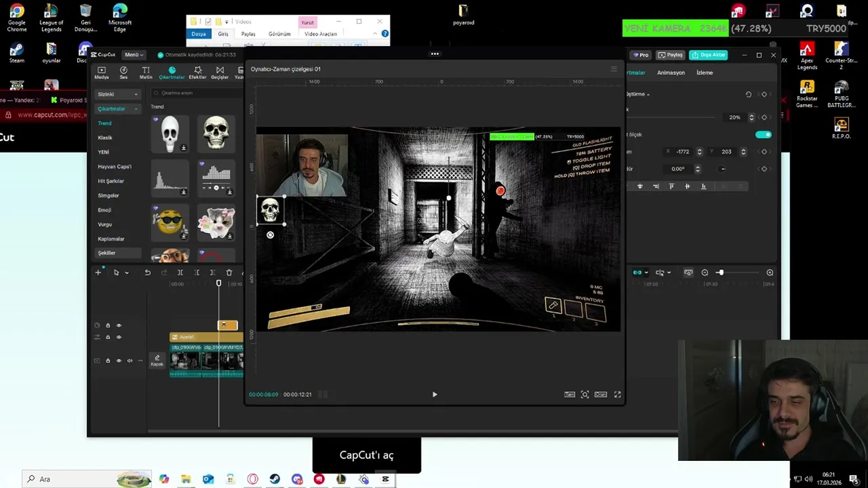Lock the main video track
Image resolution: width=868 pixels, height=488 pixels.
click(107, 361)
